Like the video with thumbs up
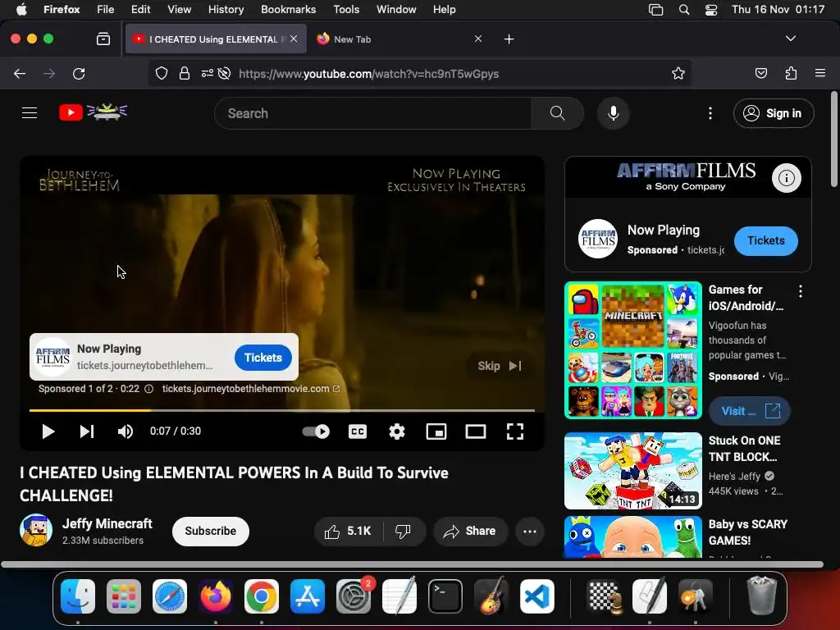The width and height of the screenshot is (840, 630). (x=348, y=531)
